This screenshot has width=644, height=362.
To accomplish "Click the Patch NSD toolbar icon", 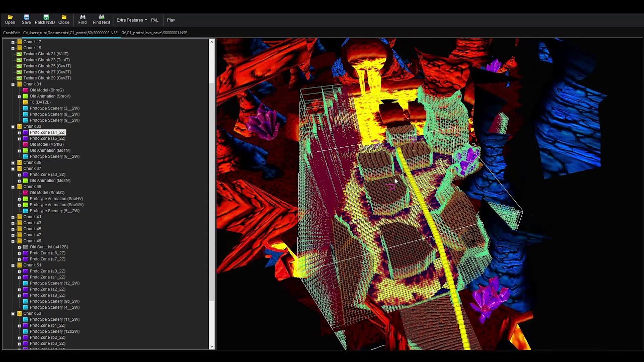I will [x=45, y=20].
